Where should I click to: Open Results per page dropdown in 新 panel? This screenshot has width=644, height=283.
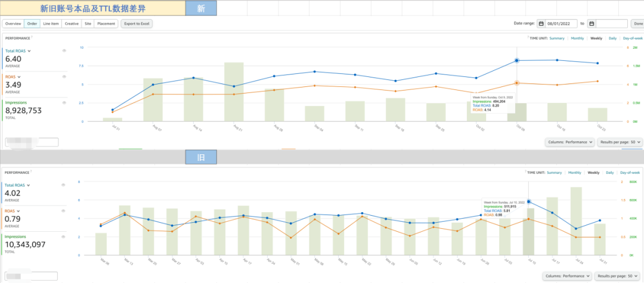pos(620,142)
